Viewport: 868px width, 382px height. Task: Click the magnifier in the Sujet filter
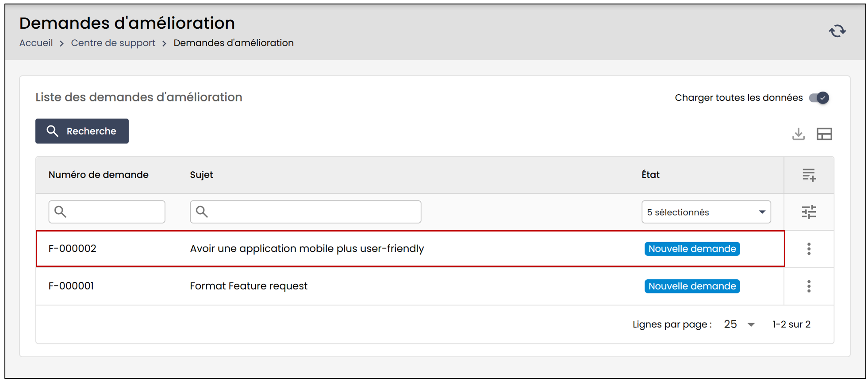click(x=202, y=212)
